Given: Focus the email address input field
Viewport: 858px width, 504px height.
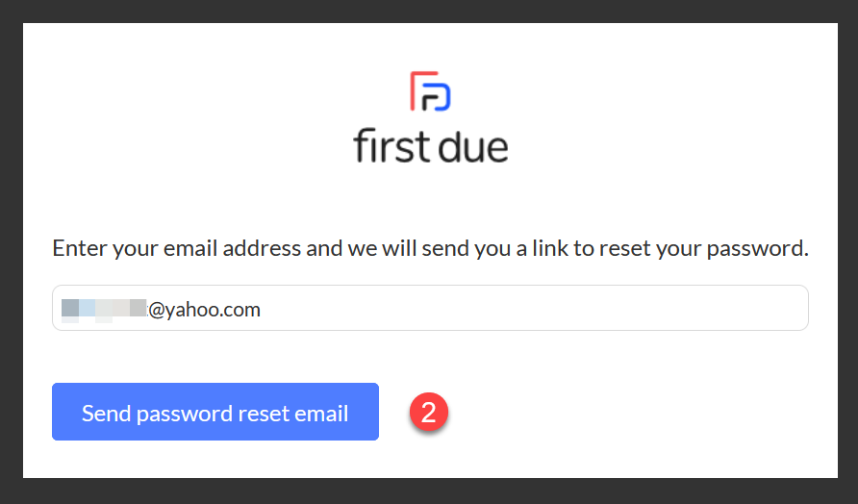Looking at the screenshot, I should [x=430, y=308].
